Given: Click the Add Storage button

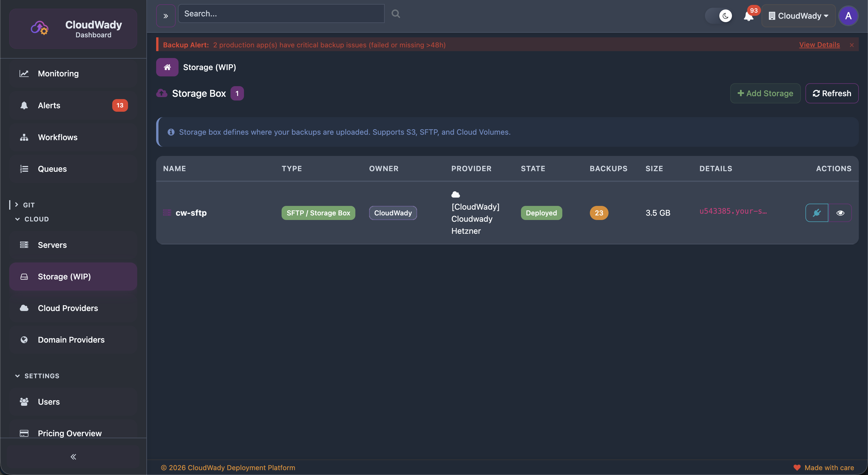Looking at the screenshot, I should (x=765, y=93).
